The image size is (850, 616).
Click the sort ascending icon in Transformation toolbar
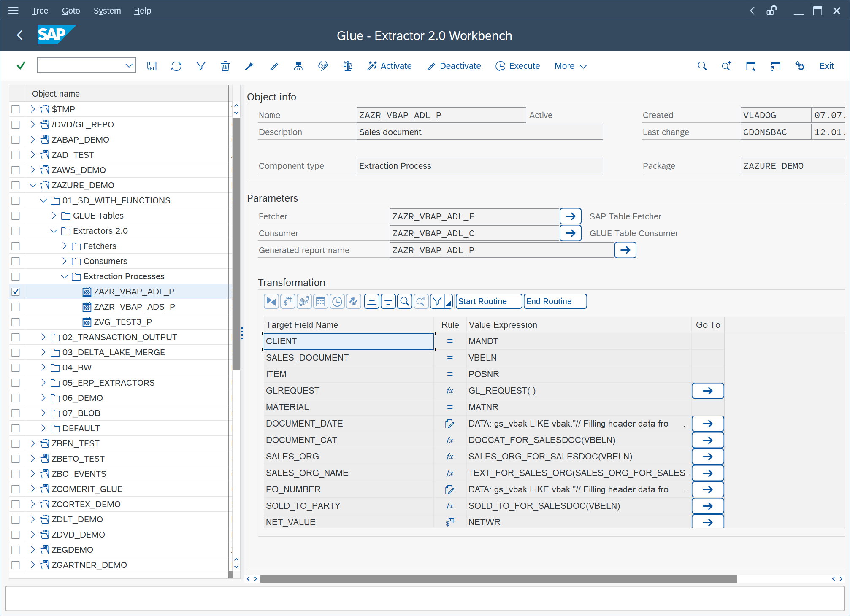(x=372, y=302)
